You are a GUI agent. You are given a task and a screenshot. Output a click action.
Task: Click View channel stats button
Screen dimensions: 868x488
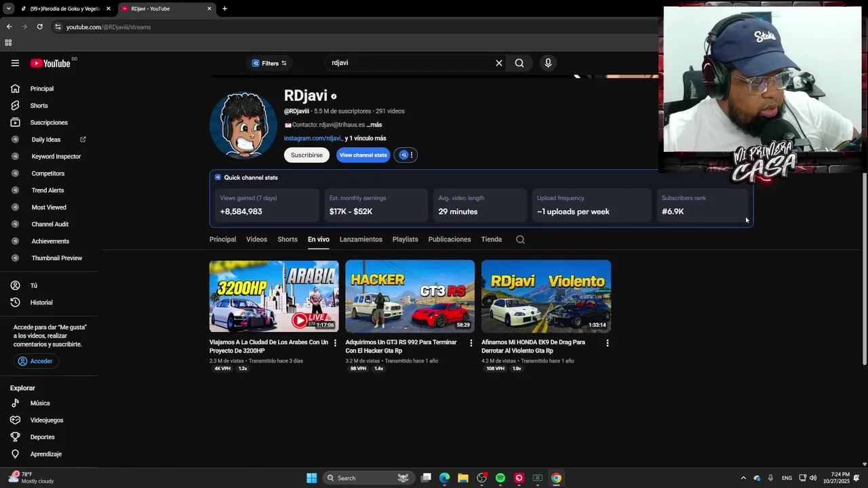(363, 155)
